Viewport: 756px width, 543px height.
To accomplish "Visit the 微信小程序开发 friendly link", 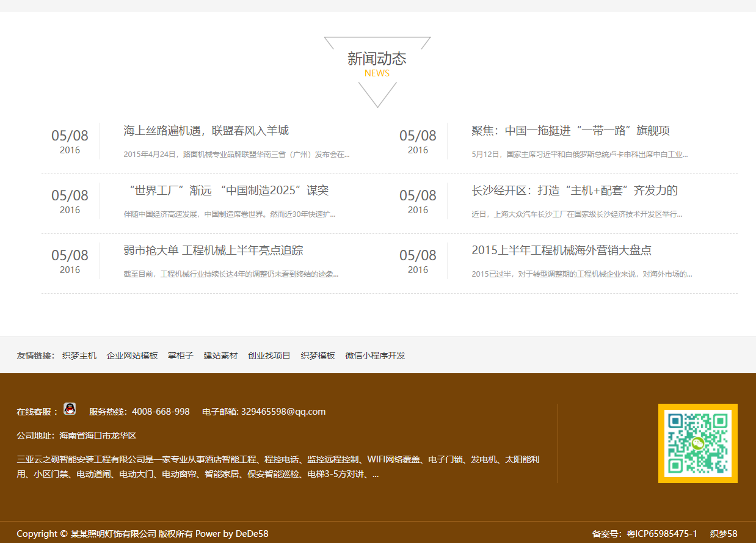I will pos(375,355).
